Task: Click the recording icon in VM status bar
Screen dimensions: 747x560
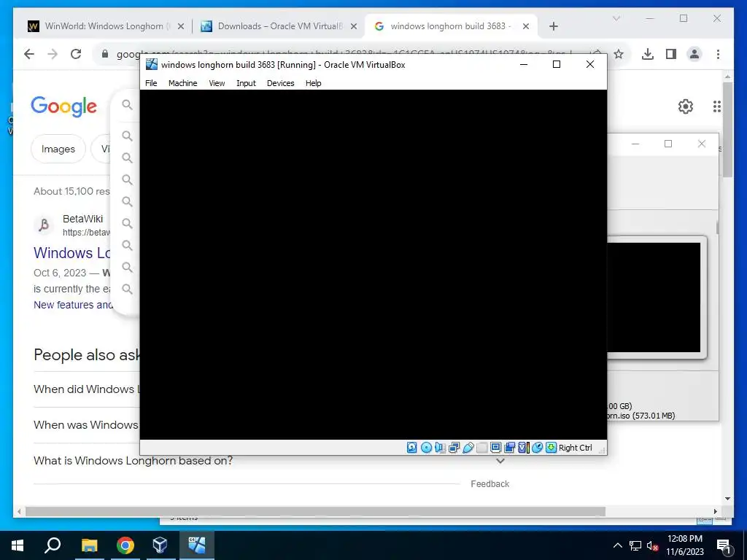Action: tap(509, 448)
